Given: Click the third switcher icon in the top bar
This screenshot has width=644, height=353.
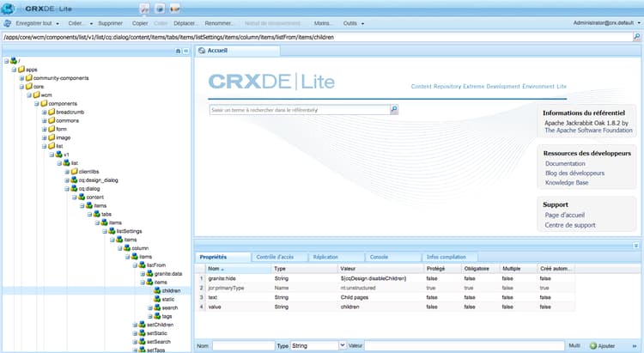Looking at the screenshot, I should 175,9.
